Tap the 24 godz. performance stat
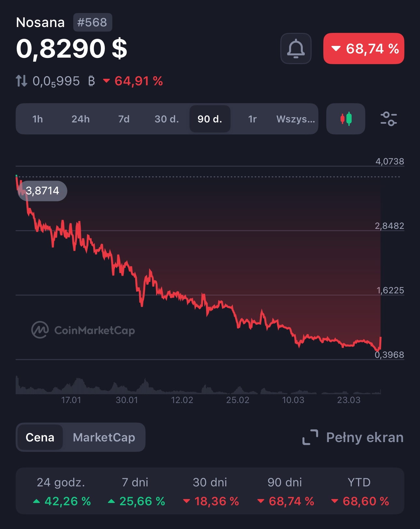The width and height of the screenshot is (420, 529). point(61,492)
